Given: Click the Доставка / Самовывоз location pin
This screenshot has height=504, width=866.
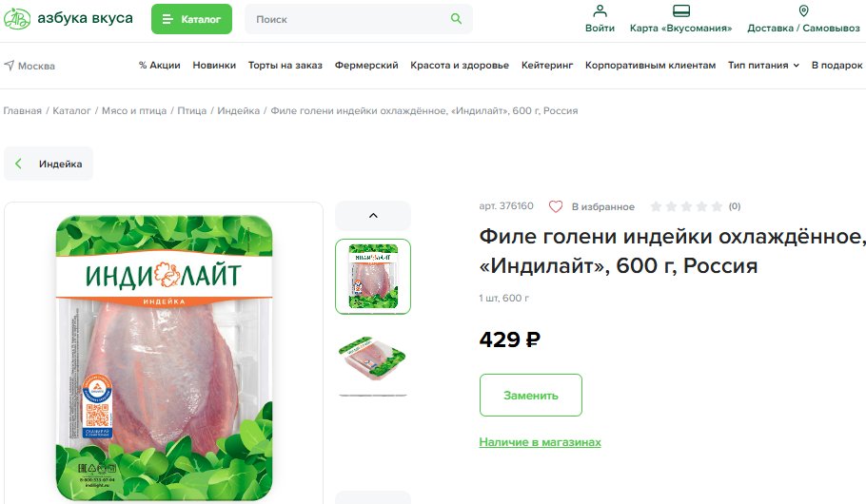Looking at the screenshot, I should (803, 10).
